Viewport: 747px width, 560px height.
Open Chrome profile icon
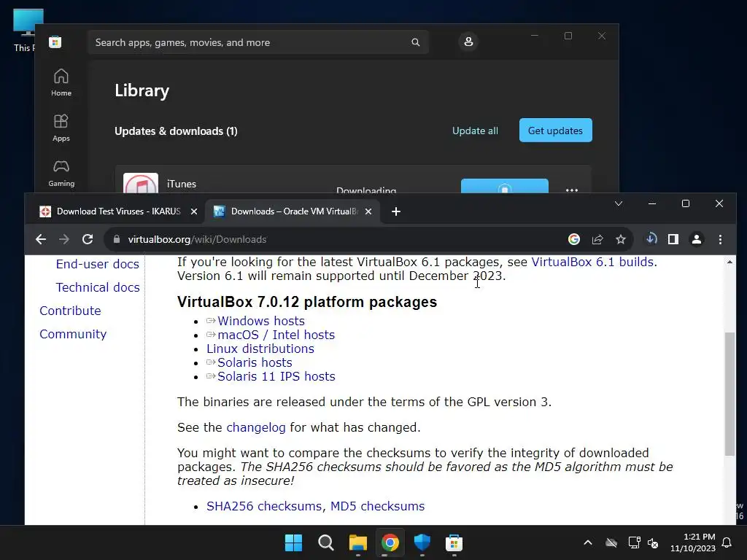click(697, 239)
